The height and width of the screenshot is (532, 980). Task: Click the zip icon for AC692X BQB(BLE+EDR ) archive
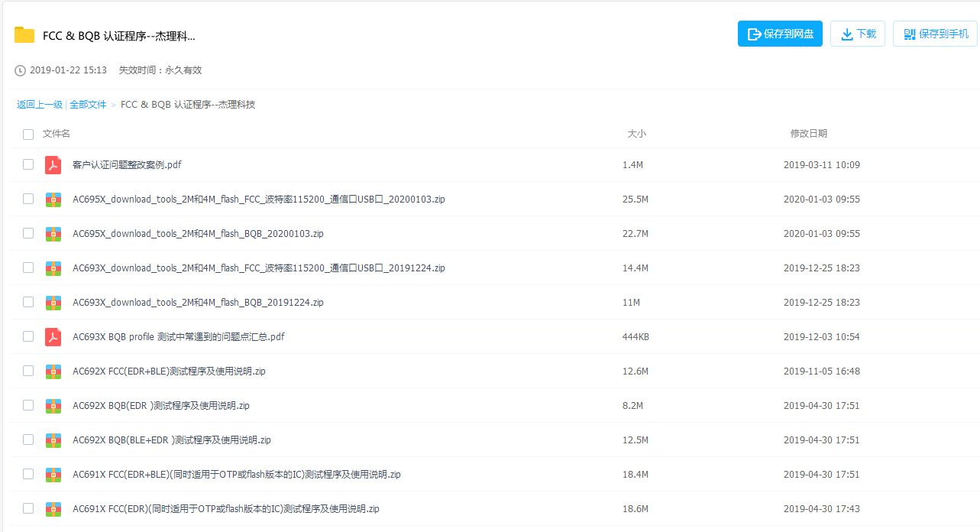[53, 440]
